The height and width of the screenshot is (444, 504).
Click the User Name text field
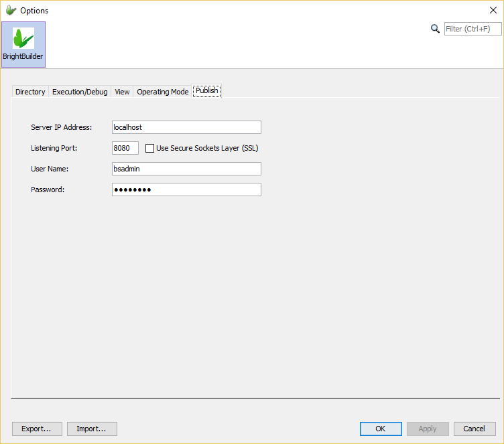[x=186, y=169]
